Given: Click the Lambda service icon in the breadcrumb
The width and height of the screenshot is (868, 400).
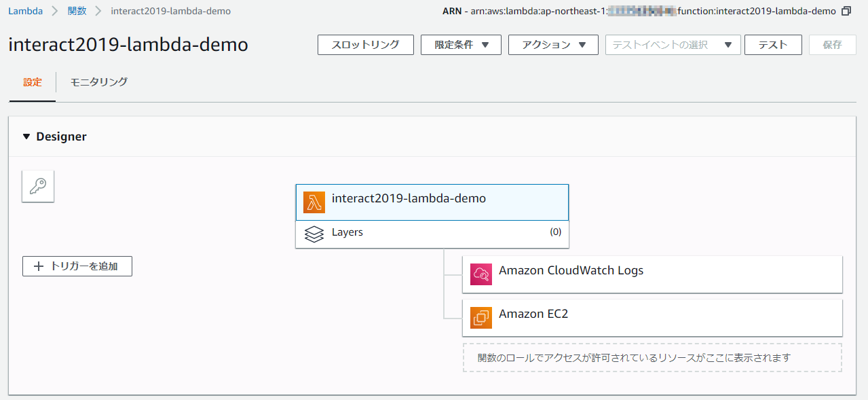Looking at the screenshot, I should 25,11.
